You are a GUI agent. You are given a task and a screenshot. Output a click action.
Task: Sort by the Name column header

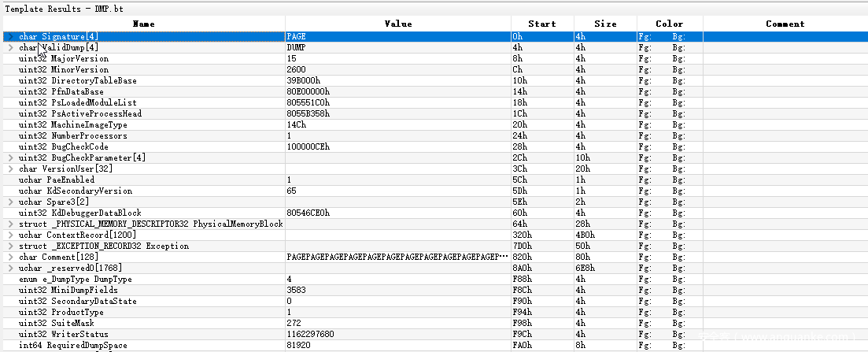[143, 24]
